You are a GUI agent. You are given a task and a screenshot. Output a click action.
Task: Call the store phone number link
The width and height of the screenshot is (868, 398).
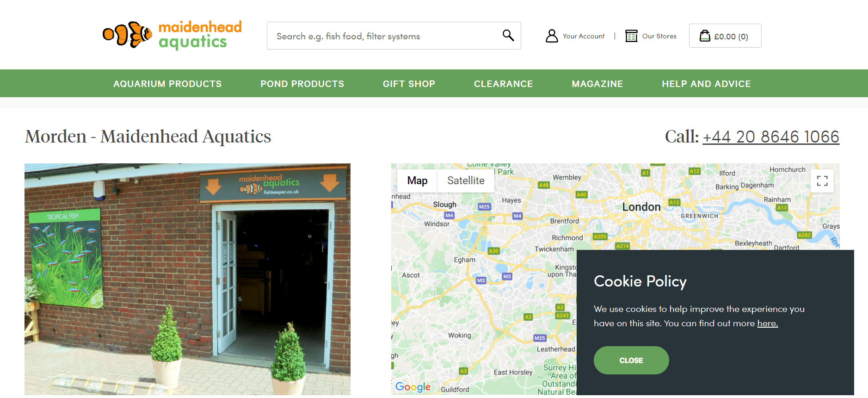pyautogui.click(x=771, y=137)
